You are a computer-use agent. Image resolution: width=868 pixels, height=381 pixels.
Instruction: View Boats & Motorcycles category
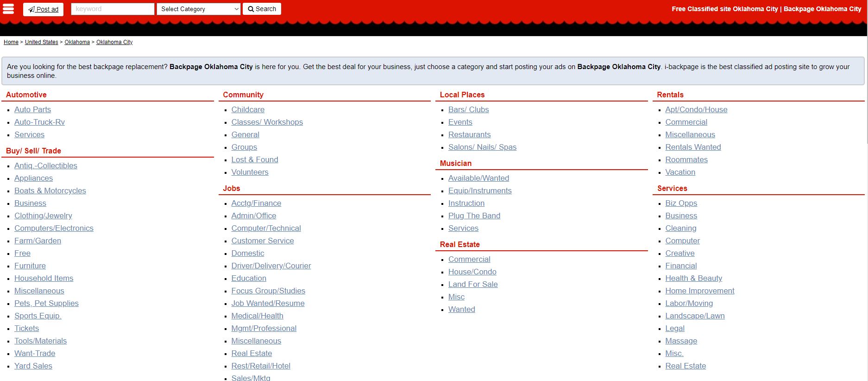coord(50,190)
